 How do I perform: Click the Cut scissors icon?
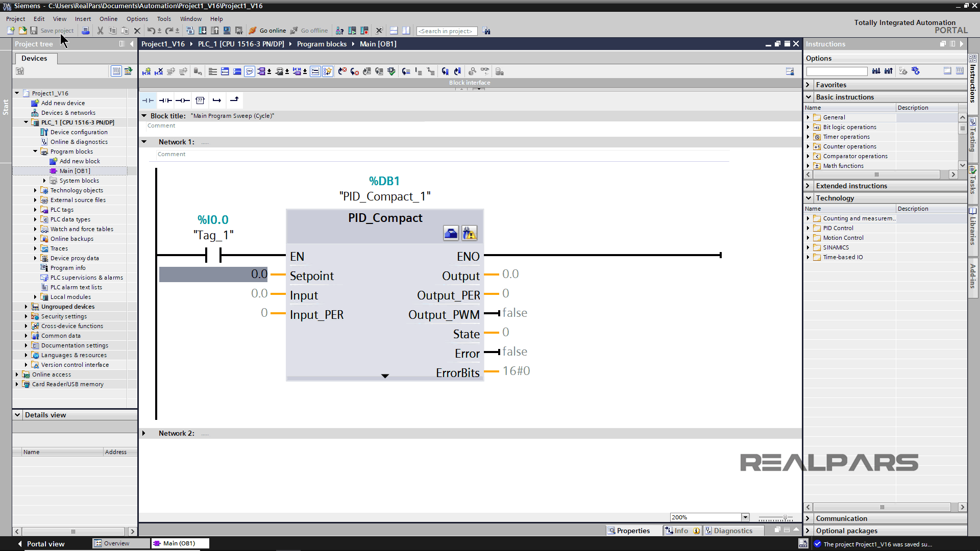(100, 31)
